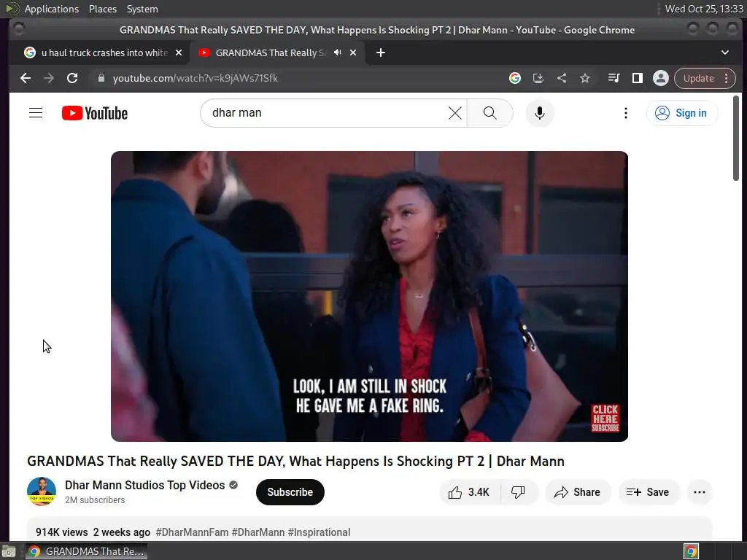
Task: Like the video with thumbs up
Action: tap(469, 492)
